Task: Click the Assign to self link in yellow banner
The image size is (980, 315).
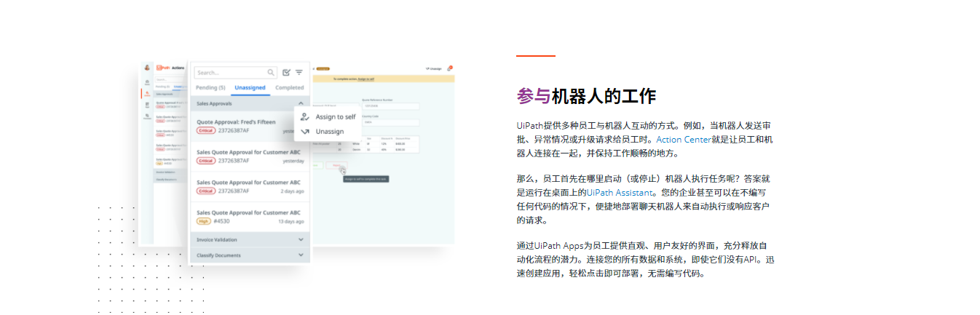Action: click(366, 79)
